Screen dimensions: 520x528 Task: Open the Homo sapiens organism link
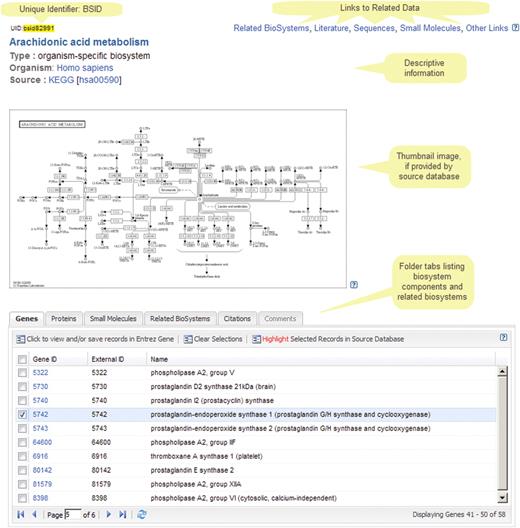[x=85, y=68]
